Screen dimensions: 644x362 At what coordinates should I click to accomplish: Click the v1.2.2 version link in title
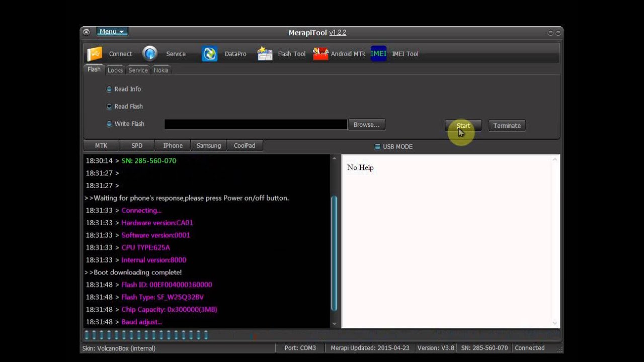pos(338,33)
